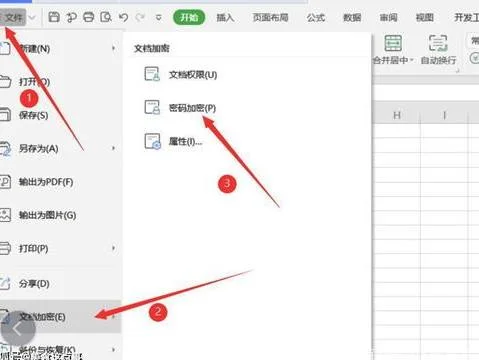479x360 pixels.
Task: Select 输出为图片(G) menu entry
Action: (x=60, y=215)
